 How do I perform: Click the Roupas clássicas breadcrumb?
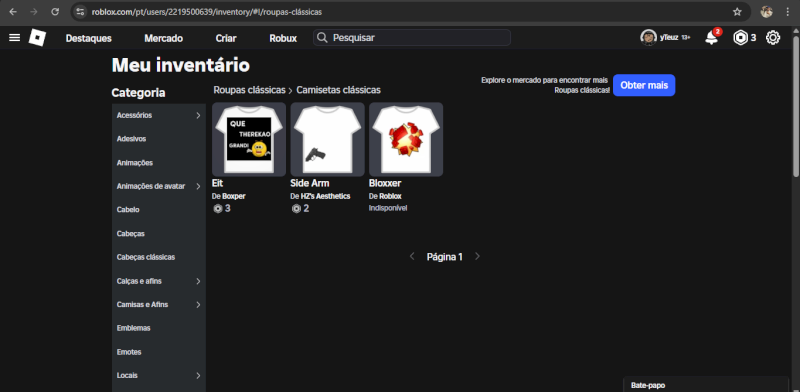click(249, 90)
